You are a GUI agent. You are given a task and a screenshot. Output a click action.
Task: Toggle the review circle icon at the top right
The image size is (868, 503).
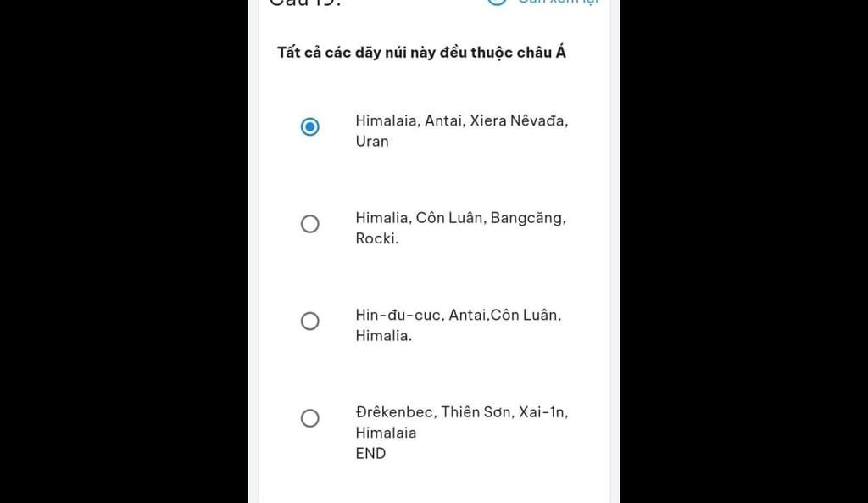coord(497,2)
